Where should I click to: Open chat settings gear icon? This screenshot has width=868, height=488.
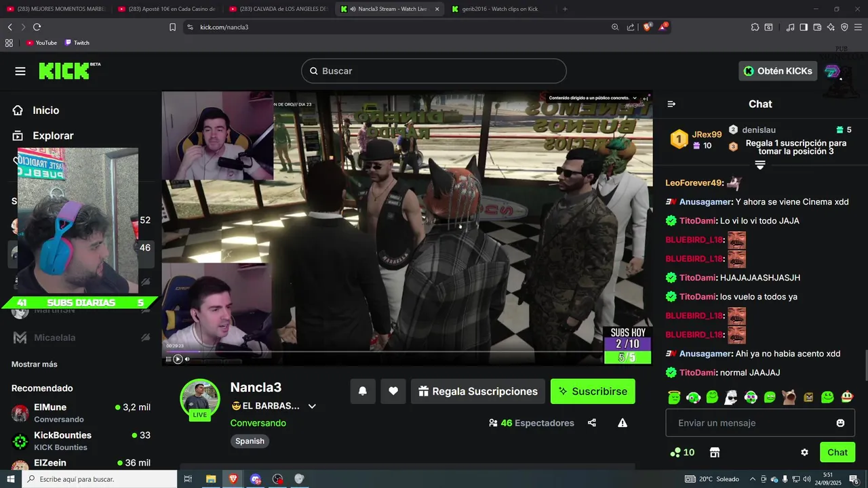804,452
